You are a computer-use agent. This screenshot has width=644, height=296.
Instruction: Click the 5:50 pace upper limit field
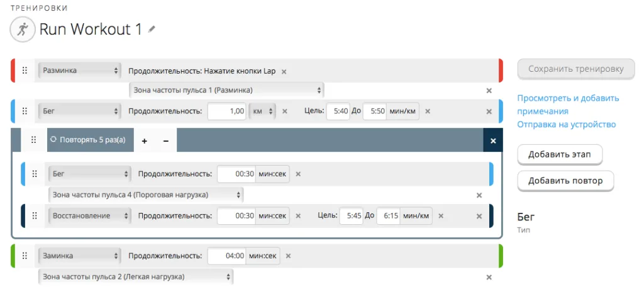click(375, 111)
